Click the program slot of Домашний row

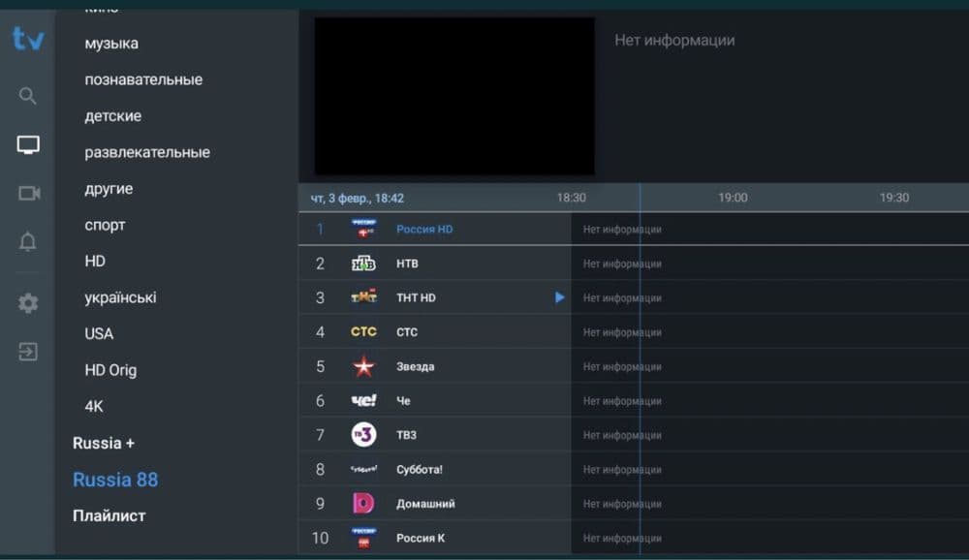click(770, 503)
